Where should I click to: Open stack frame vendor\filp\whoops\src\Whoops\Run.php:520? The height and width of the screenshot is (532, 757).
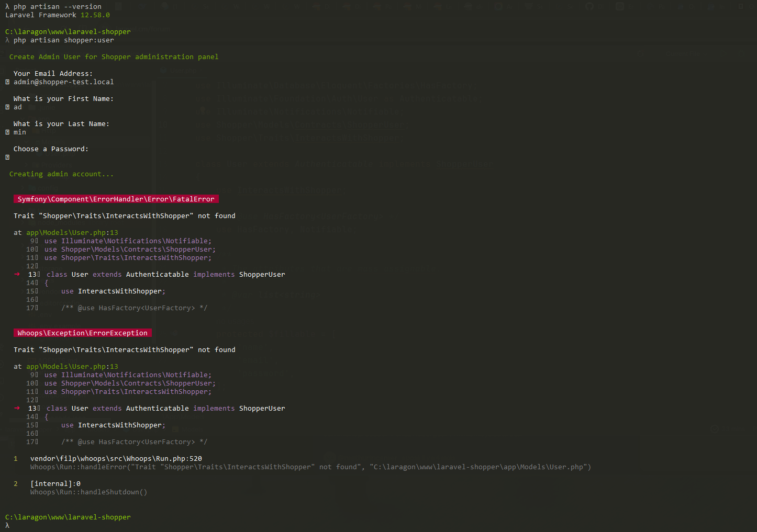click(116, 459)
